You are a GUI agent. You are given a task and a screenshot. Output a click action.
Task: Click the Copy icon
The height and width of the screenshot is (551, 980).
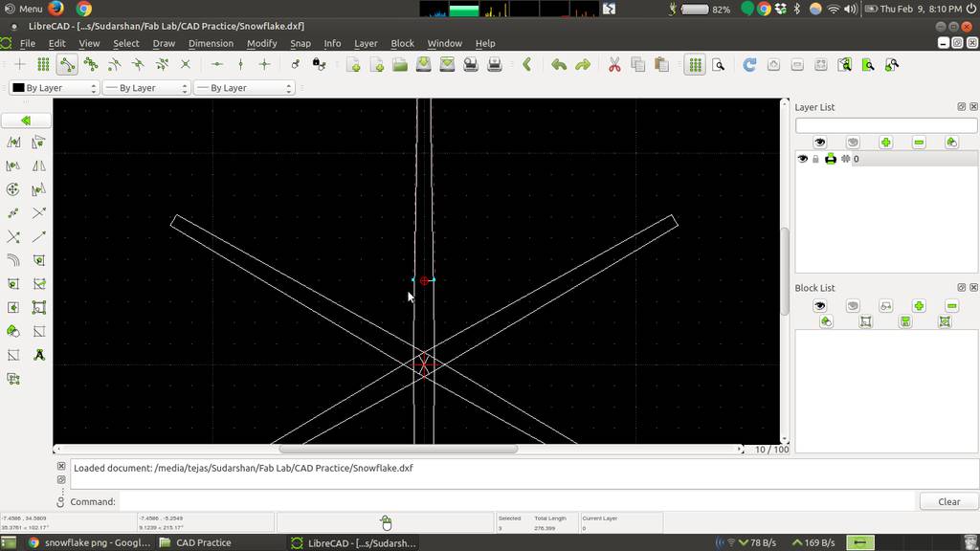(638, 64)
